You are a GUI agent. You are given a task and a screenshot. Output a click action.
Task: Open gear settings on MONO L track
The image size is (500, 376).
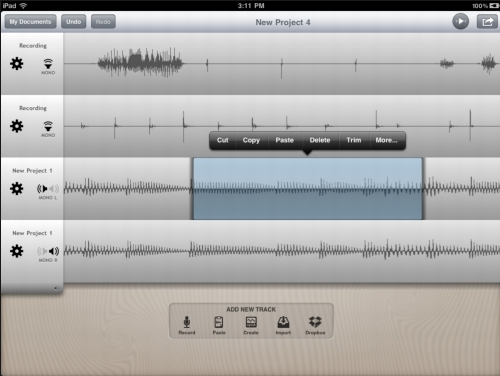tap(17, 189)
